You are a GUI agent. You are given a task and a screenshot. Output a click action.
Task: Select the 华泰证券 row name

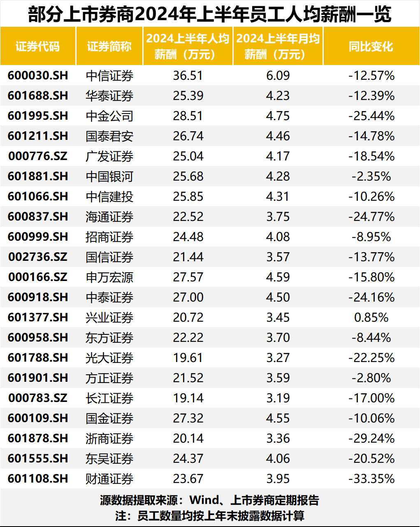pyautogui.click(x=109, y=96)
